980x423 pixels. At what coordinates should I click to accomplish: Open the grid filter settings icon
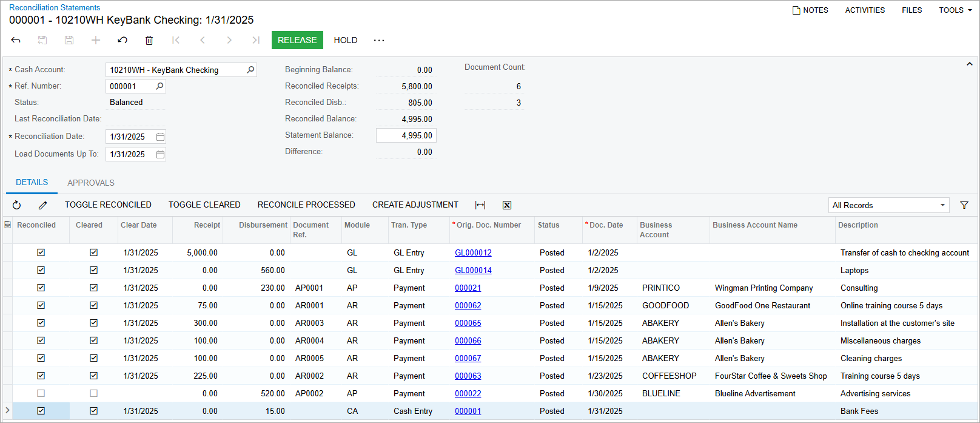[964, 205]
